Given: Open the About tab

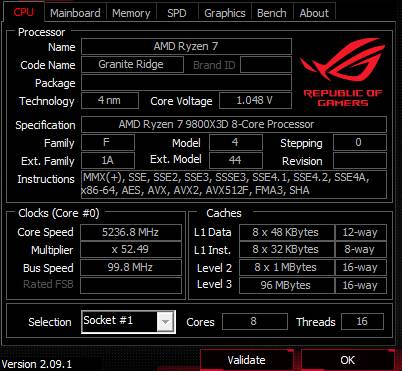Looking at the screenshot, I should click(x=314, y=13).
